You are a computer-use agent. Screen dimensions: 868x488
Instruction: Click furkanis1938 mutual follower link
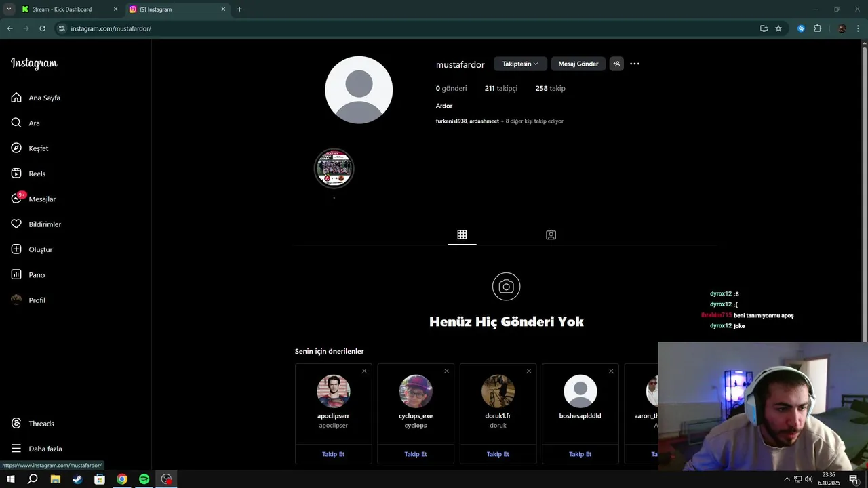coord(451,121)
